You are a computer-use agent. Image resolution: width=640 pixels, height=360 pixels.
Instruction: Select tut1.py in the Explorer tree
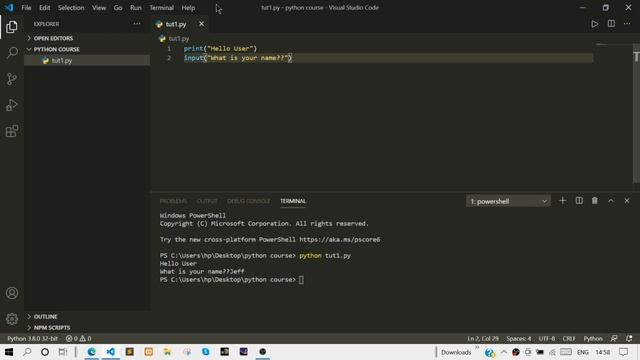pyautogui.click(x=87, y=60)
